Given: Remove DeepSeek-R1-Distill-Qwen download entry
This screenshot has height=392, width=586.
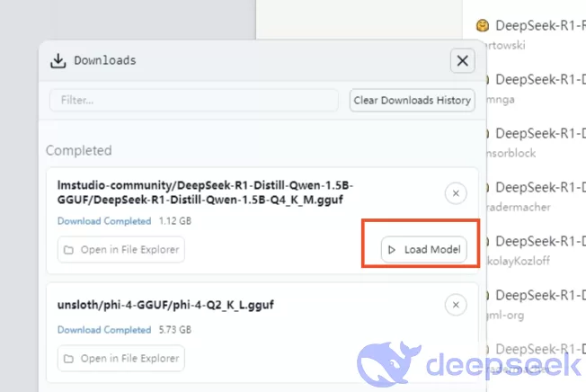Looking at the screenshot, I should point(456,193).
